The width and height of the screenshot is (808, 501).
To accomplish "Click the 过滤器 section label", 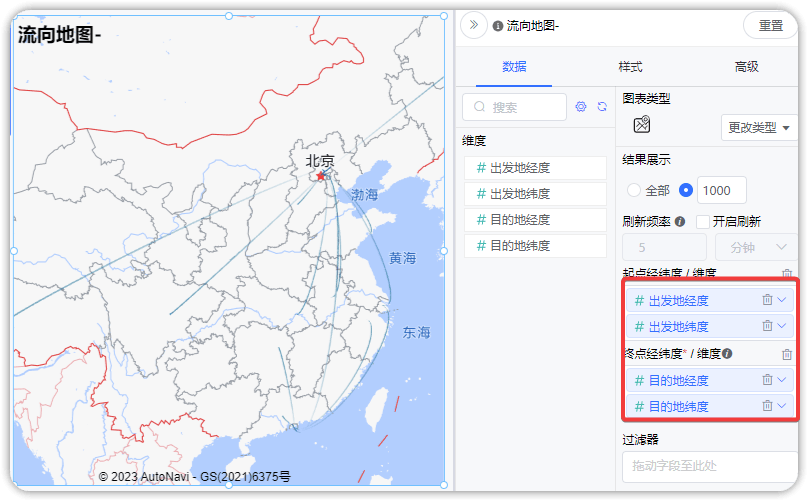I will click(641, 440).
